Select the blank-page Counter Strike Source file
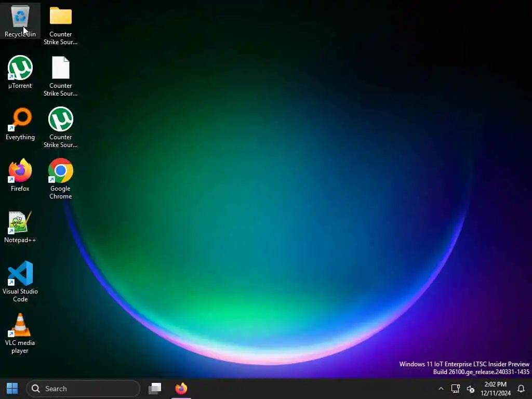Image resolution: width=532 pixels, height=399 pixels. [60, 76]
